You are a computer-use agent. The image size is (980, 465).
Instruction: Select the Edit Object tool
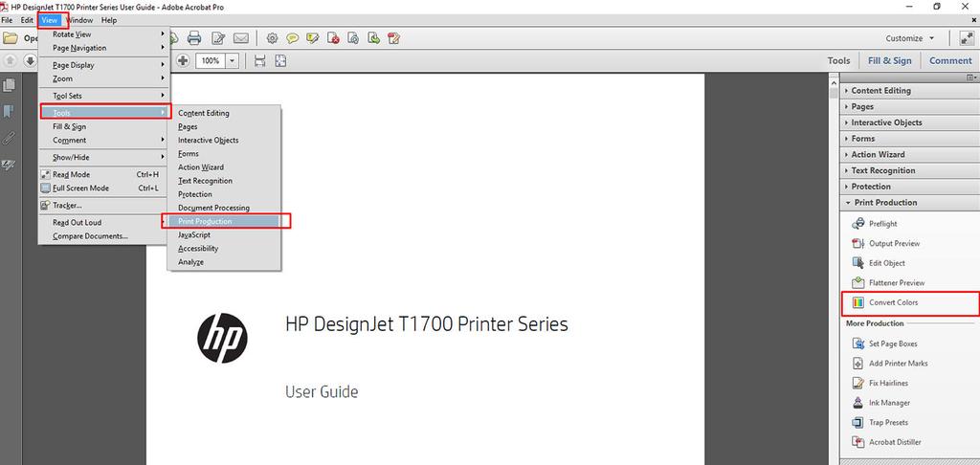887,263
